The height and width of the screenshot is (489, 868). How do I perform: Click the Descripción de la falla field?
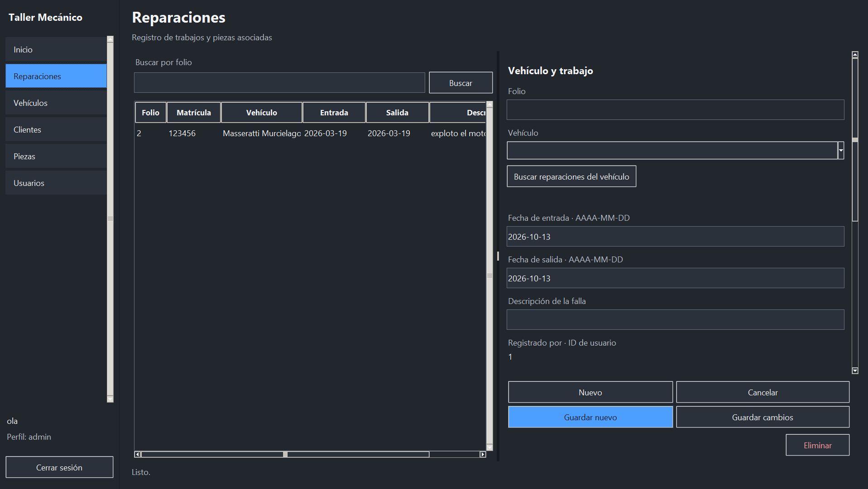click(x=675, y=320)
